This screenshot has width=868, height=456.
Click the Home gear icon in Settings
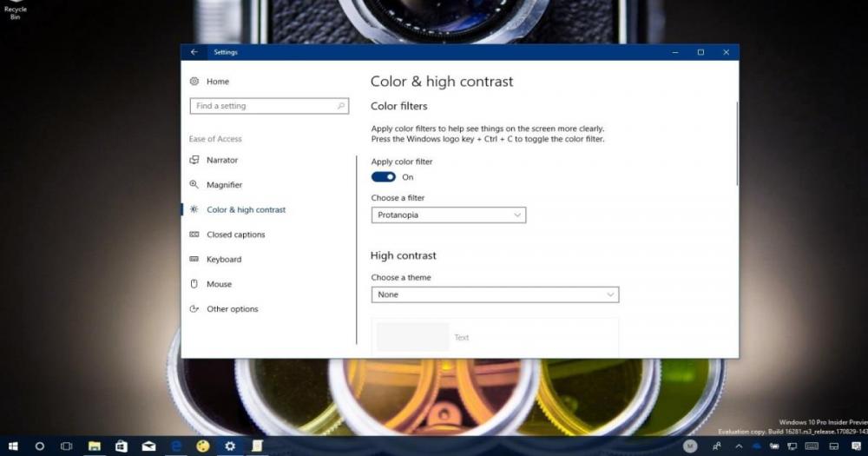(194, 82)
